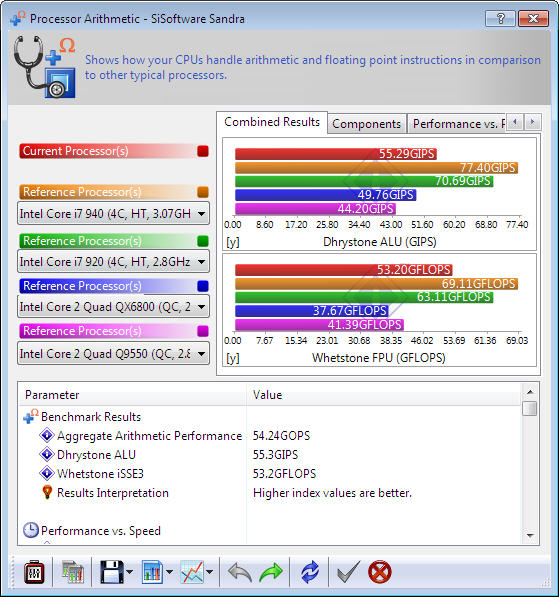Click the Parameter column header
Image resolution: width=559 pixels, height=597 pixels.
coord(132,395)
